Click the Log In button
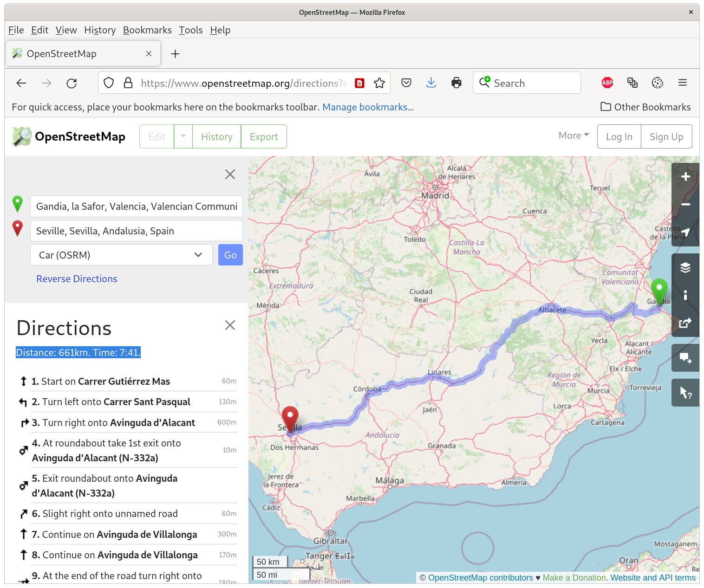Viewport: 704px width, 588px height. (619, 136)
